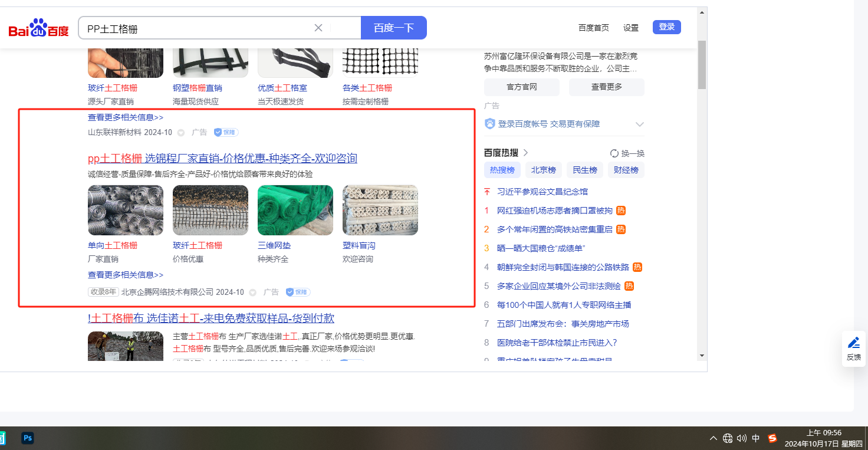
Task: Switch to the 北京榜 tab
Action: click(544, 170)
